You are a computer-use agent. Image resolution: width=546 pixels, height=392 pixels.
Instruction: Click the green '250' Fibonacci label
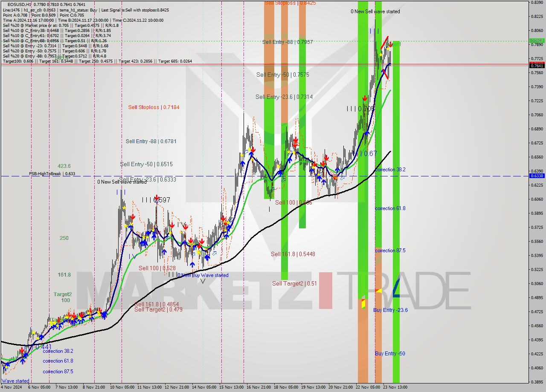tap(64, 238)
